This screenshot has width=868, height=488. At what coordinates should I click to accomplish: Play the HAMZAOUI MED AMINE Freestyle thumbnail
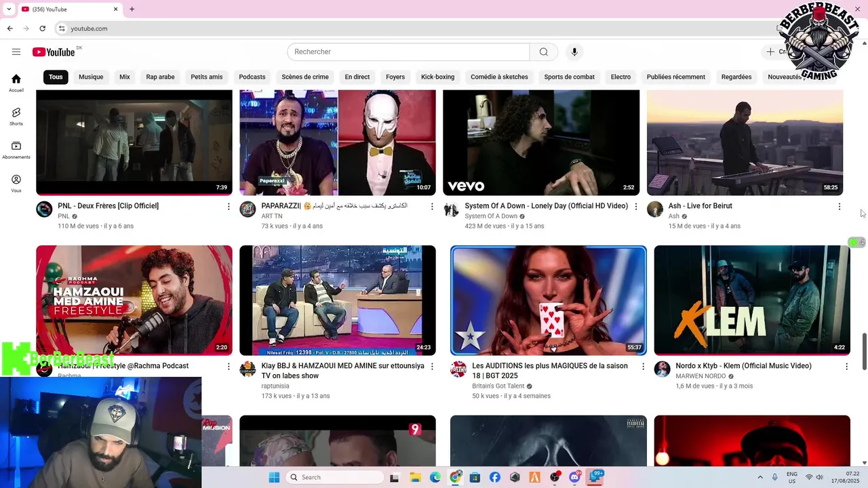click(x=134, y=300)
